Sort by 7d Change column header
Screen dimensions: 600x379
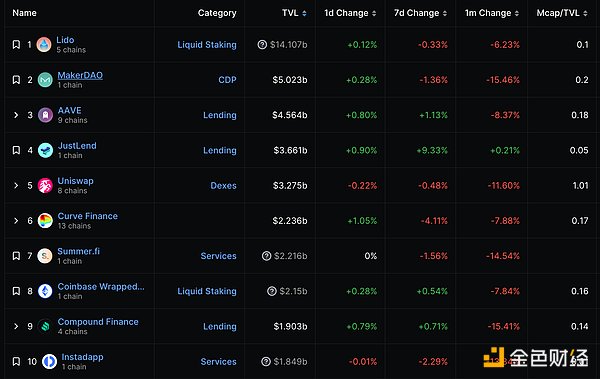pyautogui.click(x=420, y=13)
